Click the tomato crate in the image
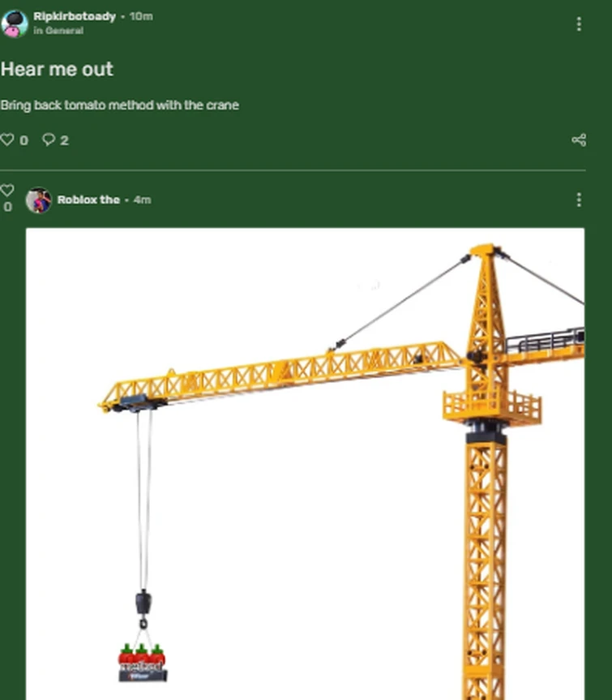The width and height of the screenshot is (612, 700). (143, 663)
